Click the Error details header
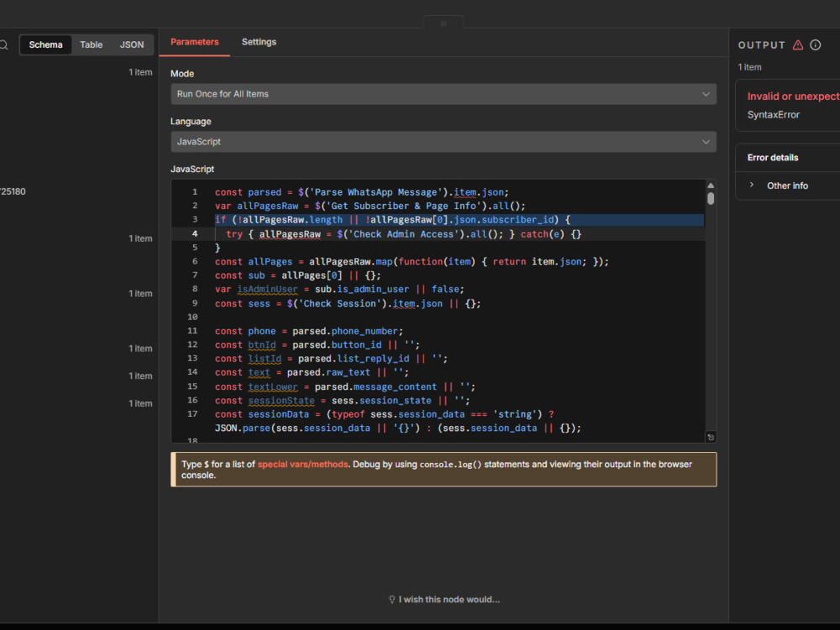 pyautogui.click(x=773, y=158)
